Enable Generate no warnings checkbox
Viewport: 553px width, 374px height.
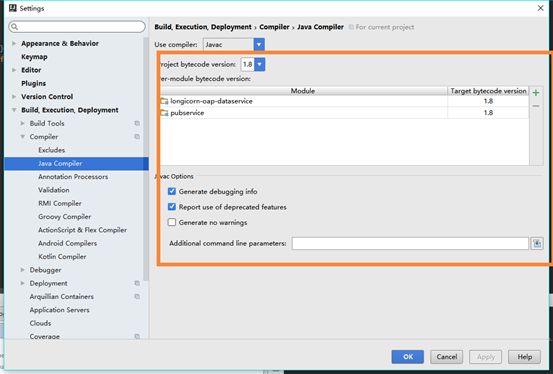click(x=172, y=222)
